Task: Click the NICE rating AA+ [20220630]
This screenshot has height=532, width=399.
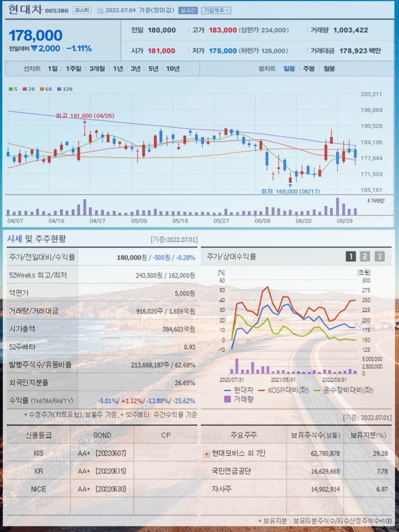Action: coord(102,489)
